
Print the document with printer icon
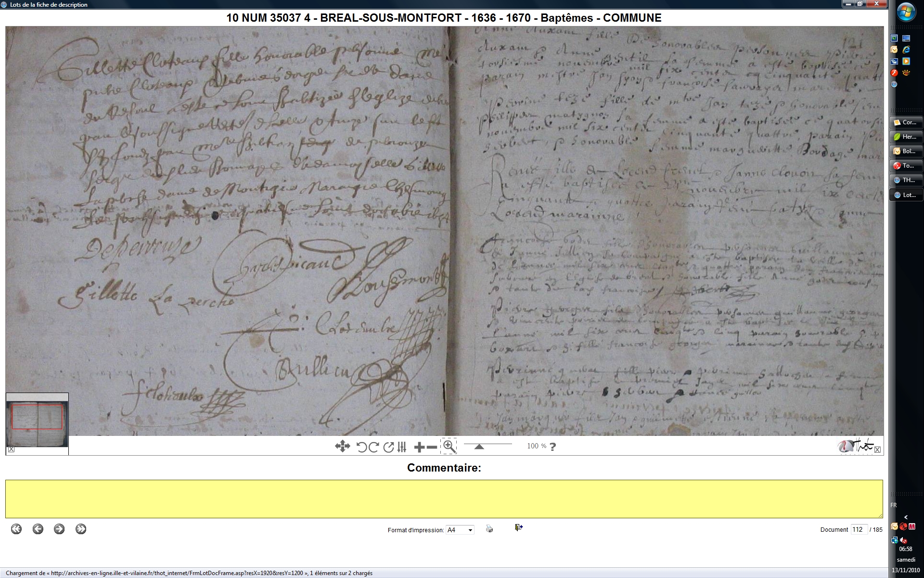tap(489, 529)
